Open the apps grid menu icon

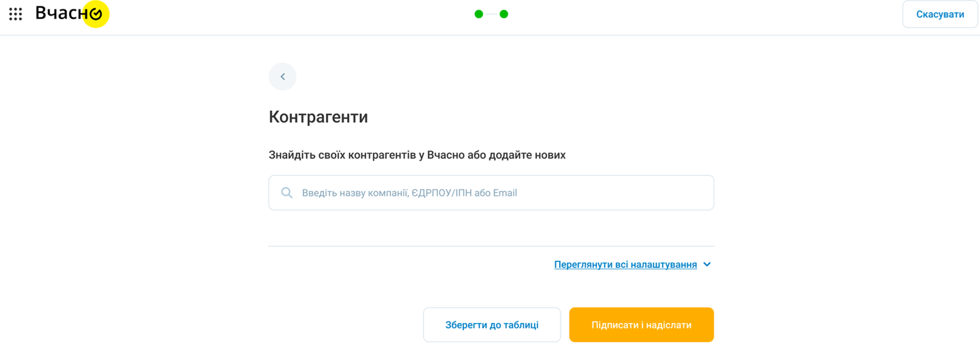[x=16, y=14]
